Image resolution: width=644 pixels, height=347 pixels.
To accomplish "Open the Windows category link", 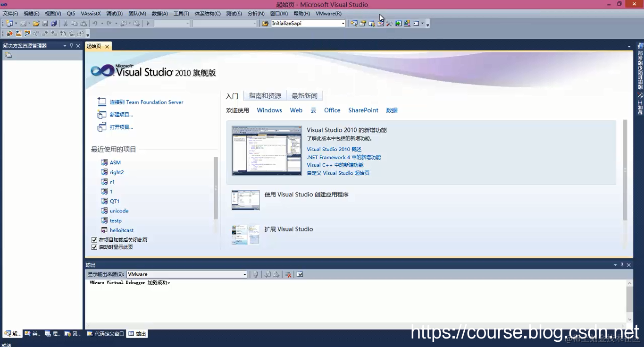I will coord(269,110).
